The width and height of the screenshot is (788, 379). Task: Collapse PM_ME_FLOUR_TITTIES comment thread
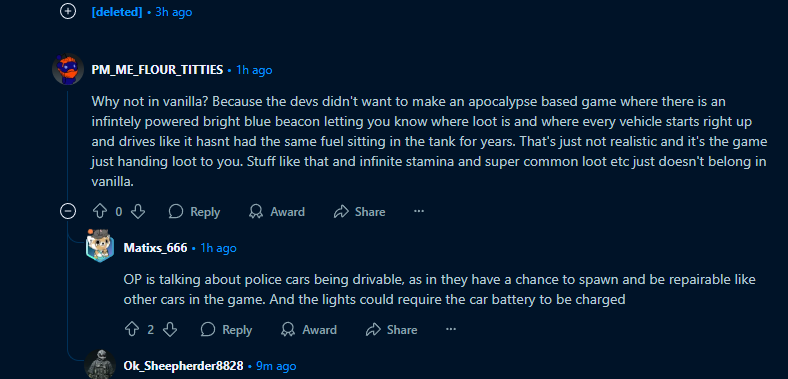point(68,212)
